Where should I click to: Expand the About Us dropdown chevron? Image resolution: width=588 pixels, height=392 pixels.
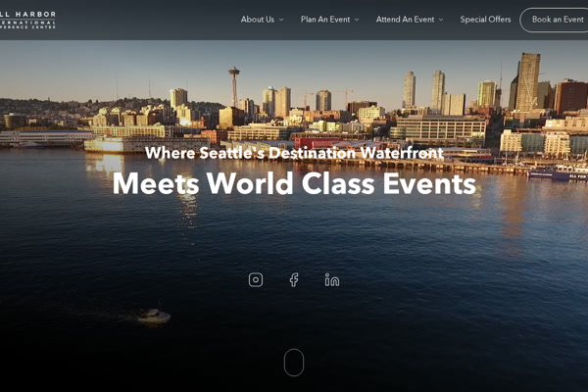[281, 20]
